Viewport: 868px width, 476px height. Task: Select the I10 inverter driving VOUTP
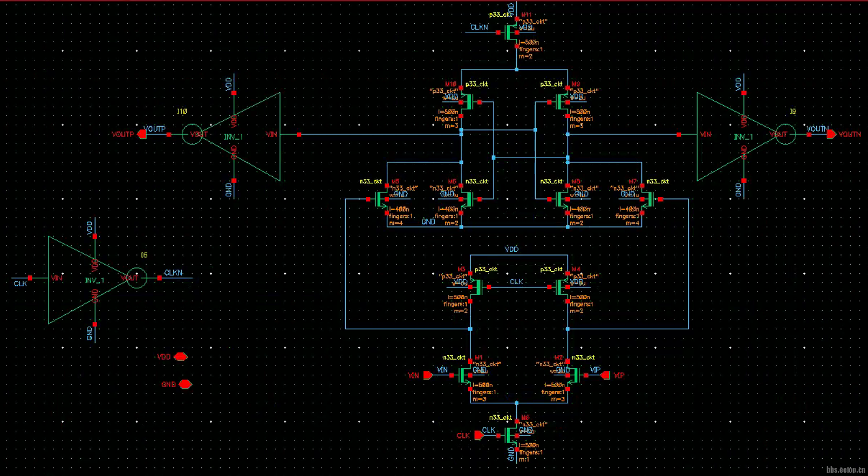[x=243, y=136]
